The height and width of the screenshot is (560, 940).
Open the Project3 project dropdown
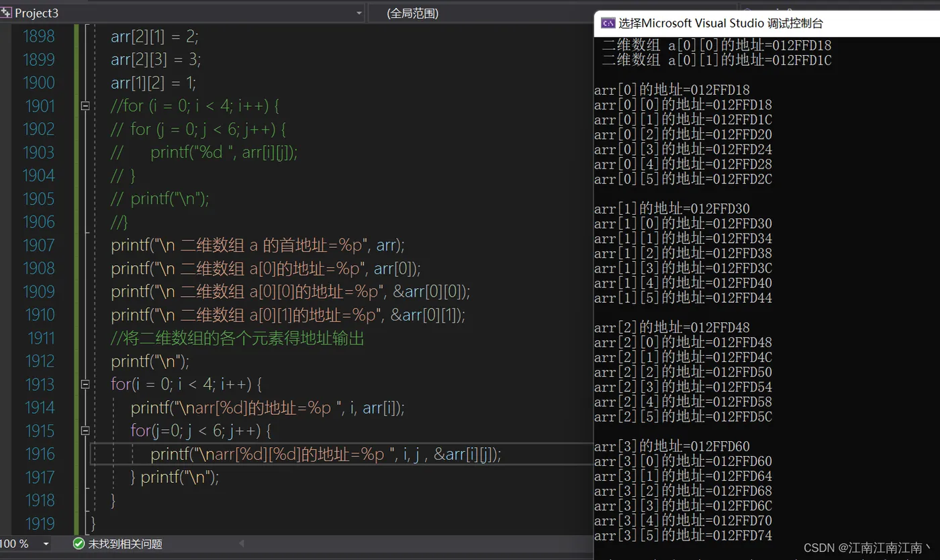pyautogui.click(x=359, y=13)
